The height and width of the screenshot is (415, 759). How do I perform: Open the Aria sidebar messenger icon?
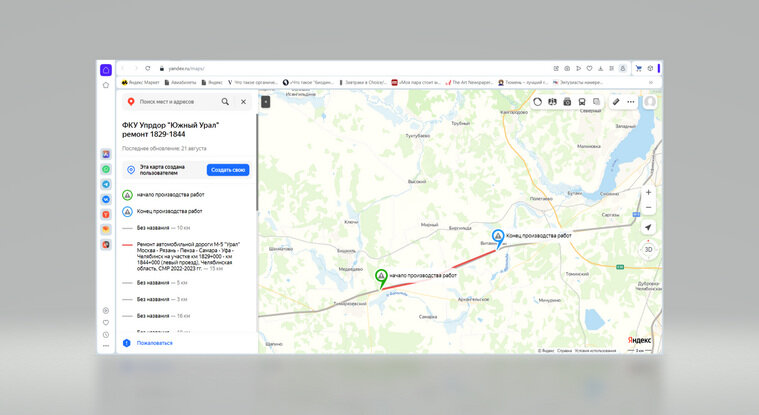(x=106, y=154)
